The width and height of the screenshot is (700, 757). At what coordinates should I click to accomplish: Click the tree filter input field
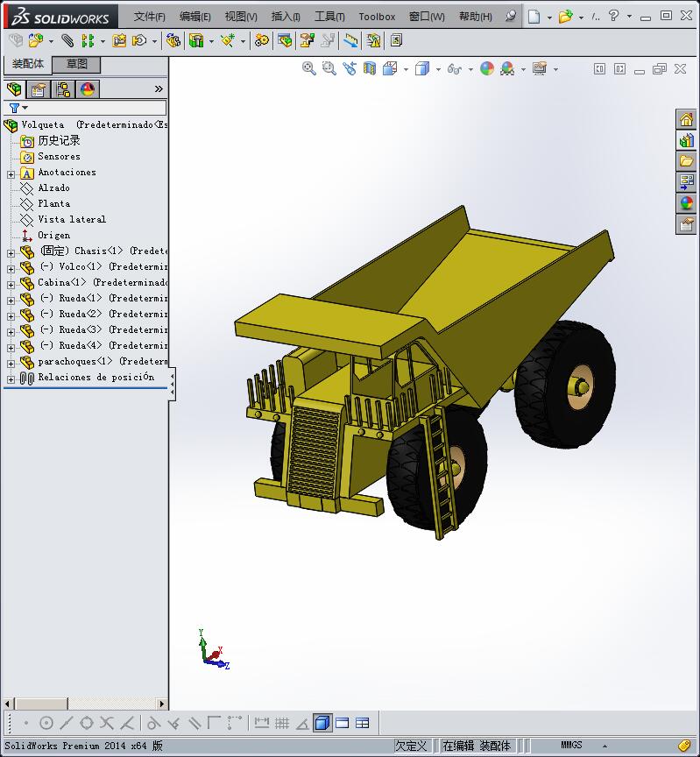[x=84, y=108]
